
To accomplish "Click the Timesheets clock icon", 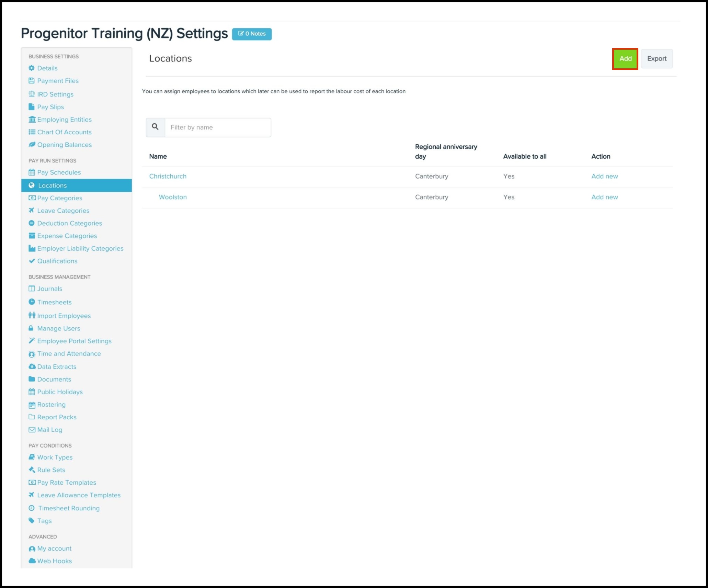I will 32,302.
